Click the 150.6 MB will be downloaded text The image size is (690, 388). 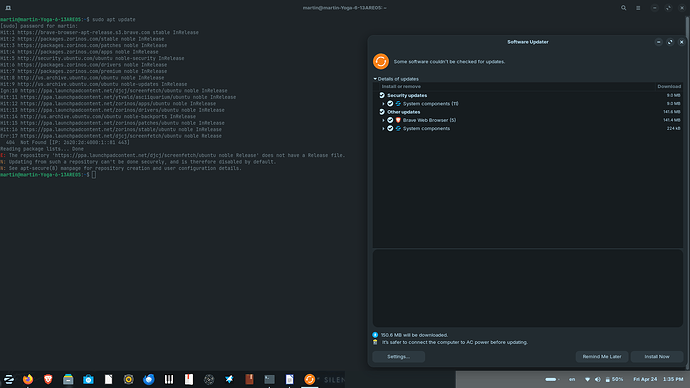415,335
